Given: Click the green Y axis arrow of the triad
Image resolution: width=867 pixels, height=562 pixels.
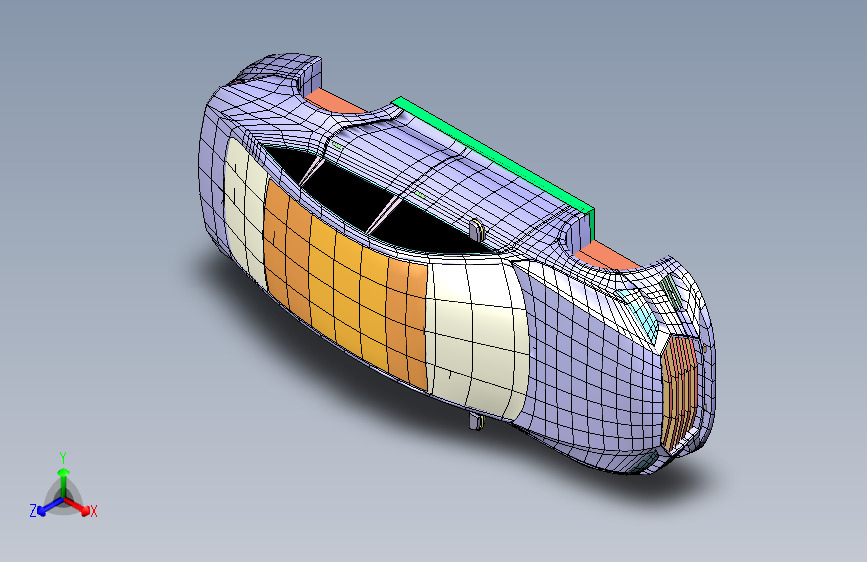Looking at the screenshot, I should click(64, 482).
